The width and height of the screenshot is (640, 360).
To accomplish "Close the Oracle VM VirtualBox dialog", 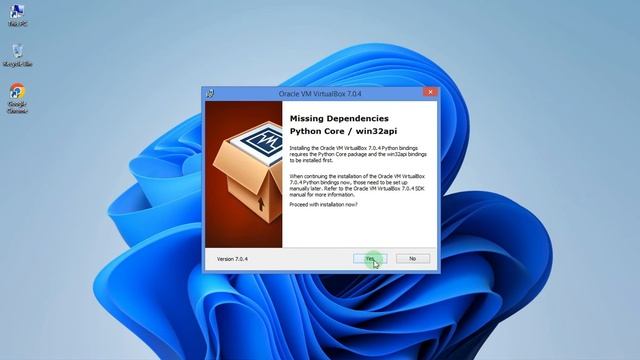I will pyautogui.click(x=430, y=92).
